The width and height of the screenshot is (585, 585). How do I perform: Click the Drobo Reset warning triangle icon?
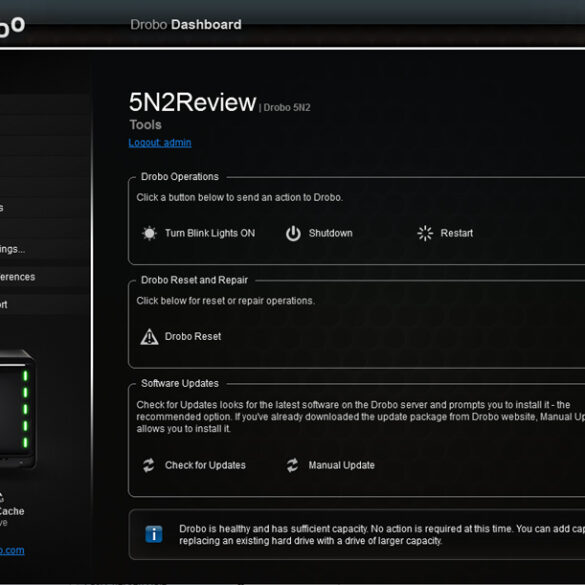point(149,337)
